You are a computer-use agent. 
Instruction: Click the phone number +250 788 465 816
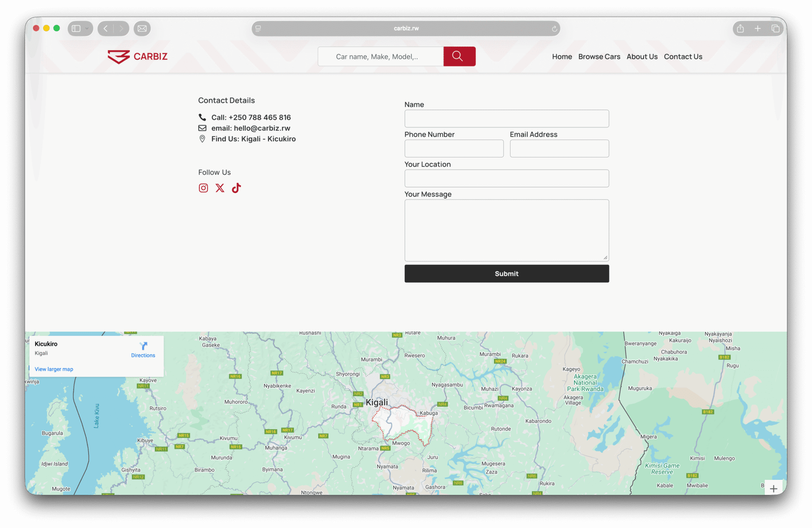pos(260,117)
